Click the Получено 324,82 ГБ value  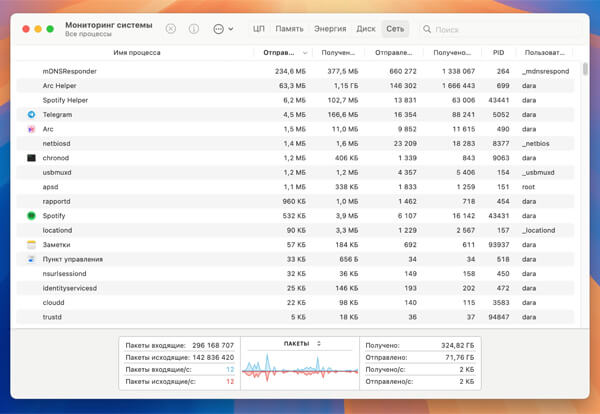coord(457,345)
